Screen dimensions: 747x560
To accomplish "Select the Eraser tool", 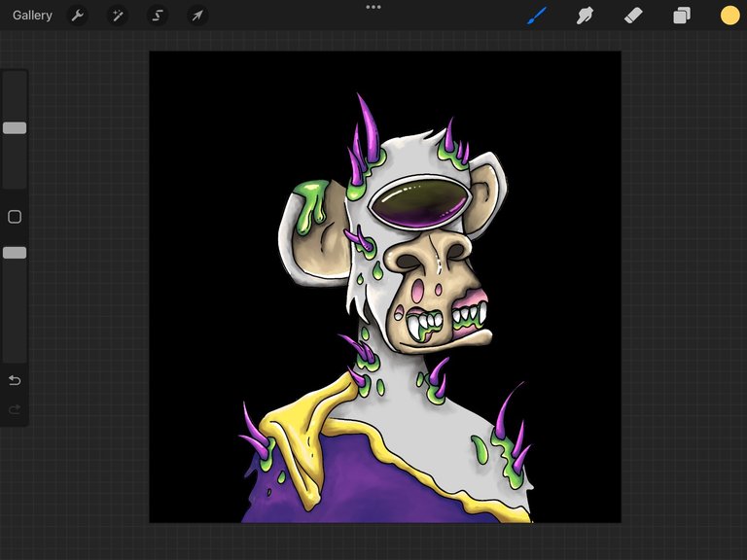I will tap(633, 16).
